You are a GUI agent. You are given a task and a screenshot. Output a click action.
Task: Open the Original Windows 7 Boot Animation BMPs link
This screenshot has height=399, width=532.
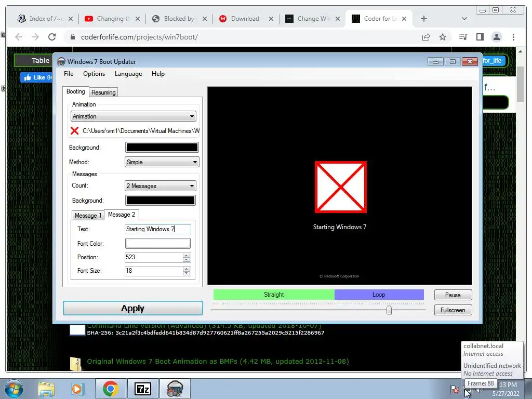(218, 362)
